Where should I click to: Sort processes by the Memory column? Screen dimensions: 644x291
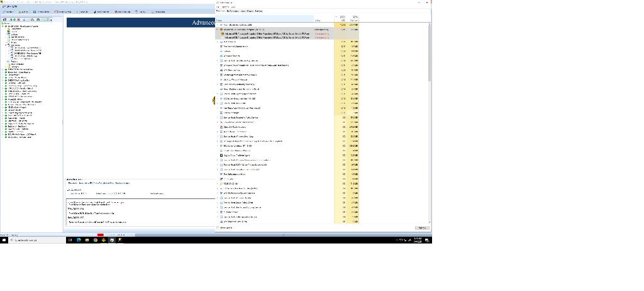coord(353,19)
